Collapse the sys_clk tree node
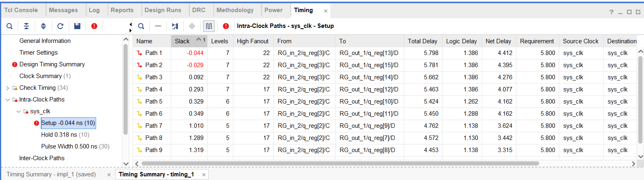Viewport: 644px width, 180px height. (18, 111)
